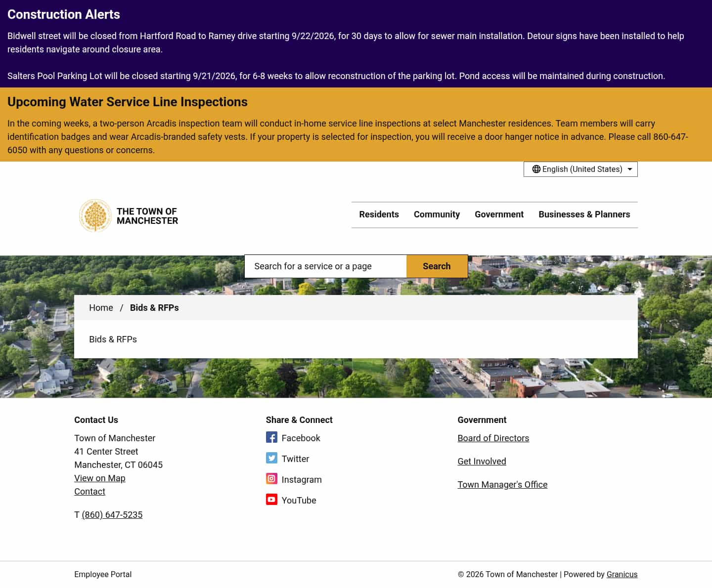Click the globe icon in language selector
This screenshot has height=588, width=712.
536,169
